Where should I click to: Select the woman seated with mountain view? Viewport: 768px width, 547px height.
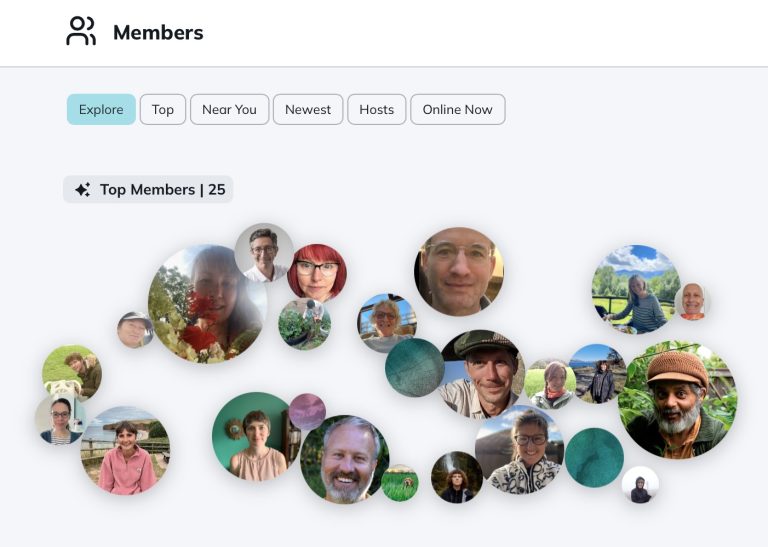(x=635, y=289)
